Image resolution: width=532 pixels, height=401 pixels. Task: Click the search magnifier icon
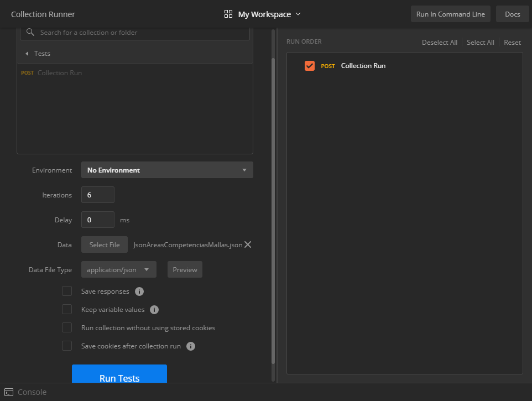point(30,32)
